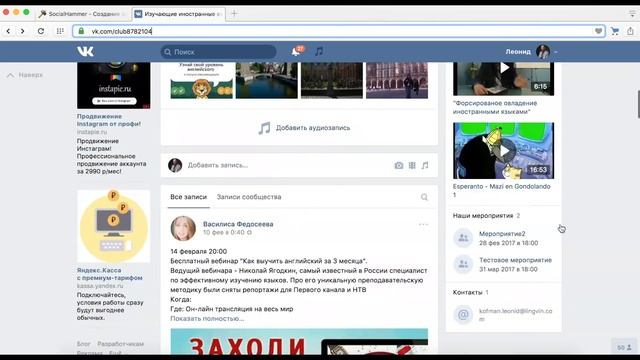Open the shopping cart icon in browser toolbar

point(615,31)
